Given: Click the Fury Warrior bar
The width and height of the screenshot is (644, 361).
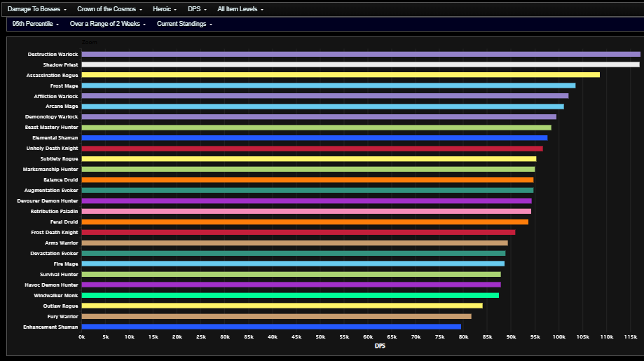Looking at the screenshot, I should tap(276, 316).
